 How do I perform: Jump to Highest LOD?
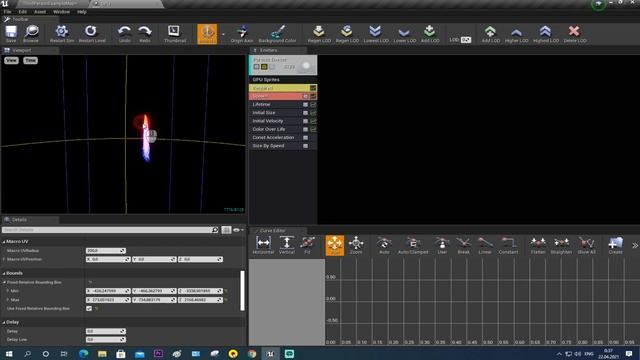pos(546,33)
